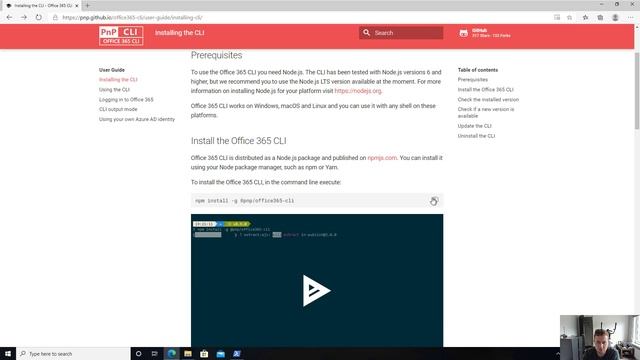Click the npm install command code text
This screenshot has width=640, height=360.
244,201
